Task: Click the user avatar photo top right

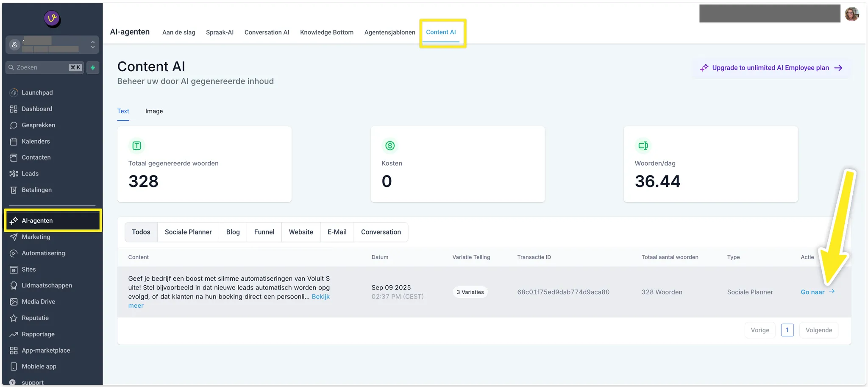Action: 851,14
